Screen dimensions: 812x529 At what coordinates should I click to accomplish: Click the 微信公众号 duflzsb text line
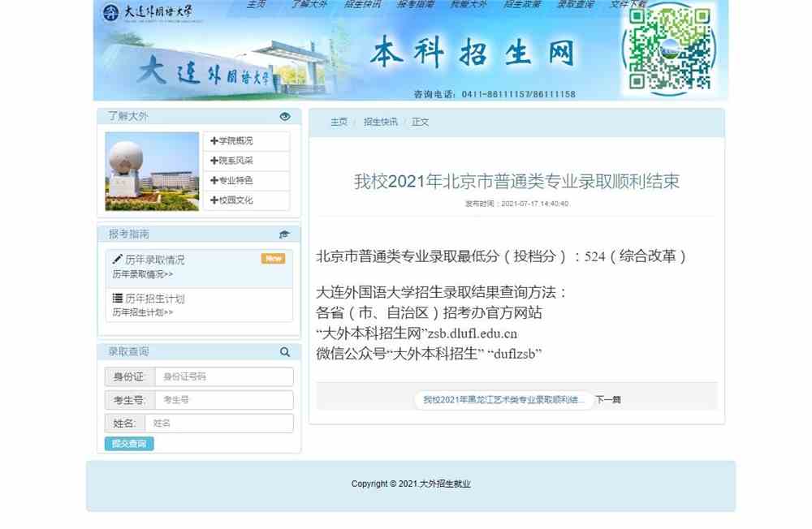(x=429, y=354)
